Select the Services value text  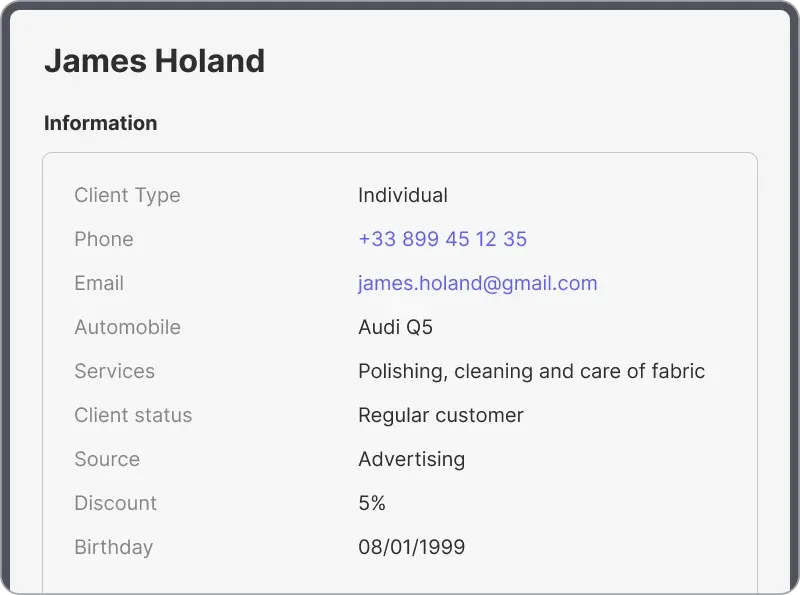531,371
